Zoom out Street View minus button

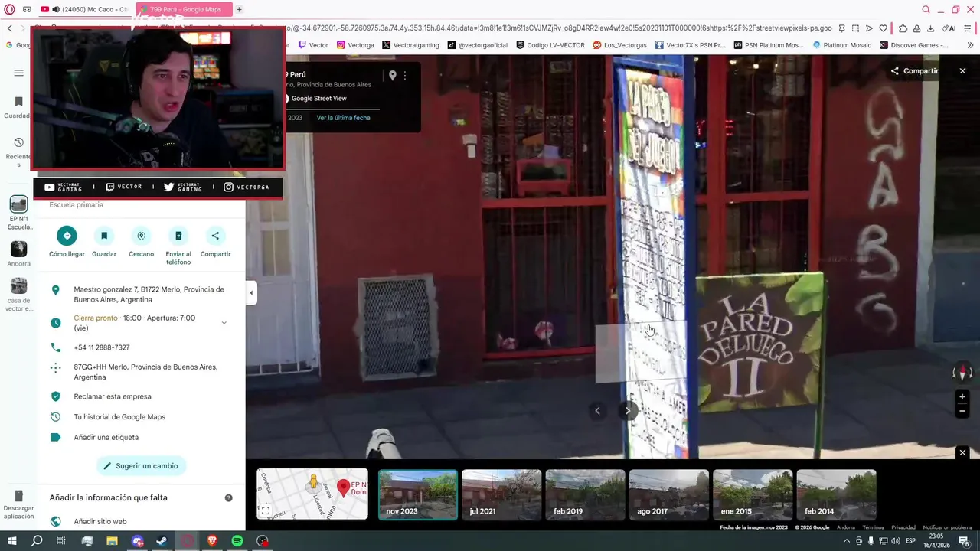click(x=962, y=411)
